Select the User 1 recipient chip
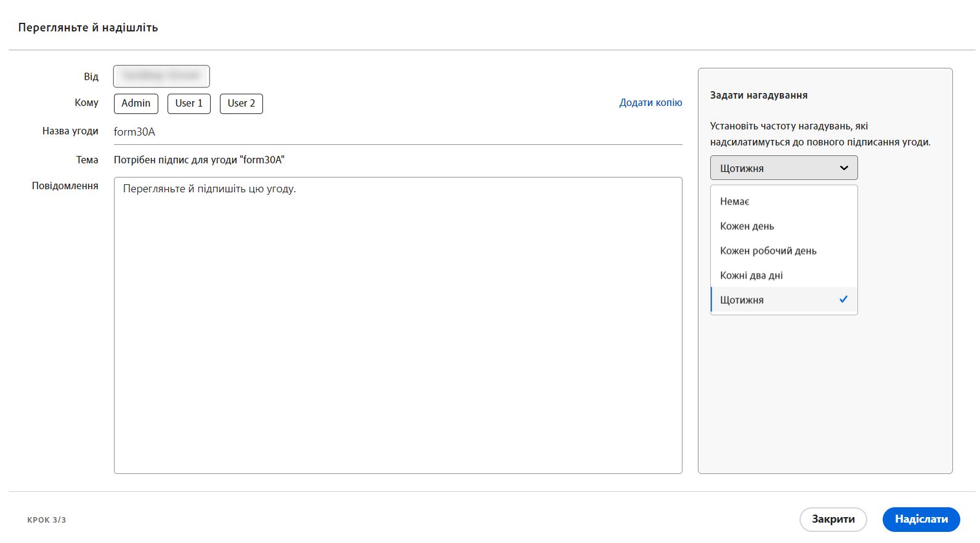Screen dimensions: 980x543 pos(189,104)
